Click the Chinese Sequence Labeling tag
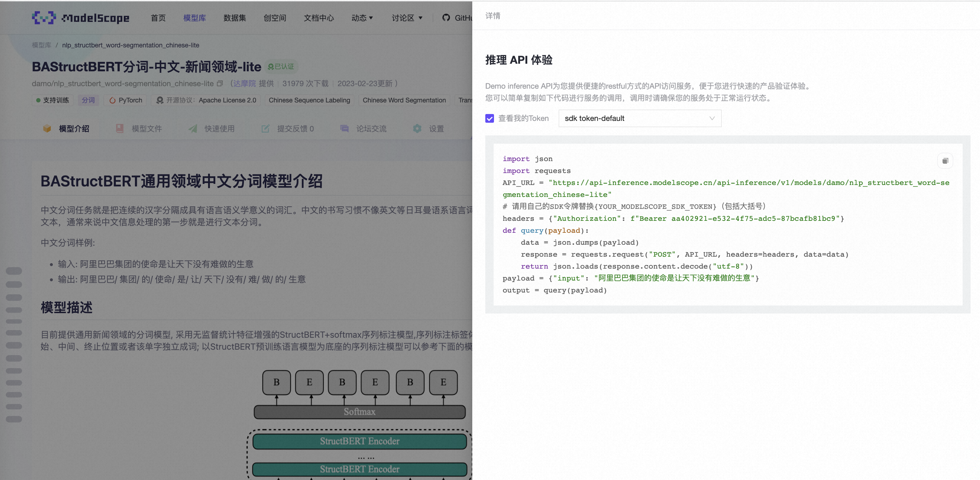The height and width of the screenshot is (480, 980). click(309, 100)
